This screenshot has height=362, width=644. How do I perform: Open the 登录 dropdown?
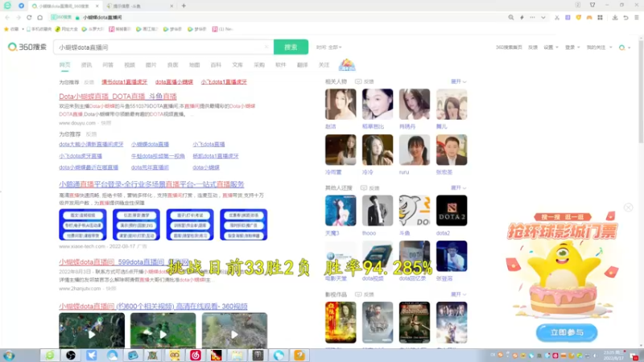point(572,47)
